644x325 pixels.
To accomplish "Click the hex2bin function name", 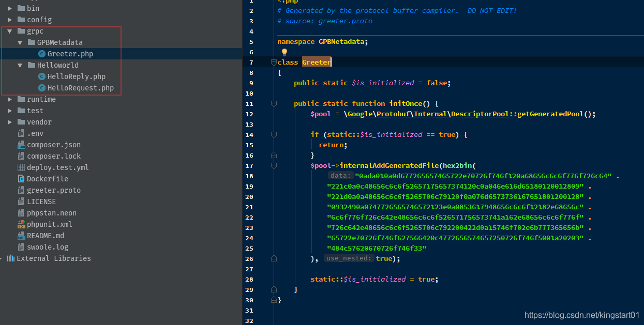I will (457, 165).
